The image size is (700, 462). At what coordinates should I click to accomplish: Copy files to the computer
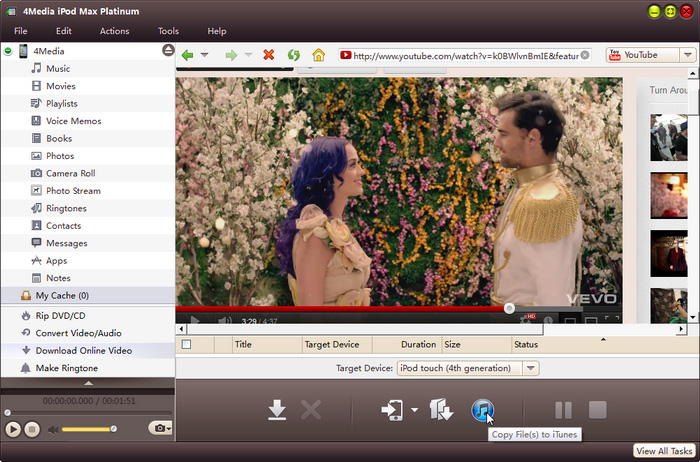441,410
